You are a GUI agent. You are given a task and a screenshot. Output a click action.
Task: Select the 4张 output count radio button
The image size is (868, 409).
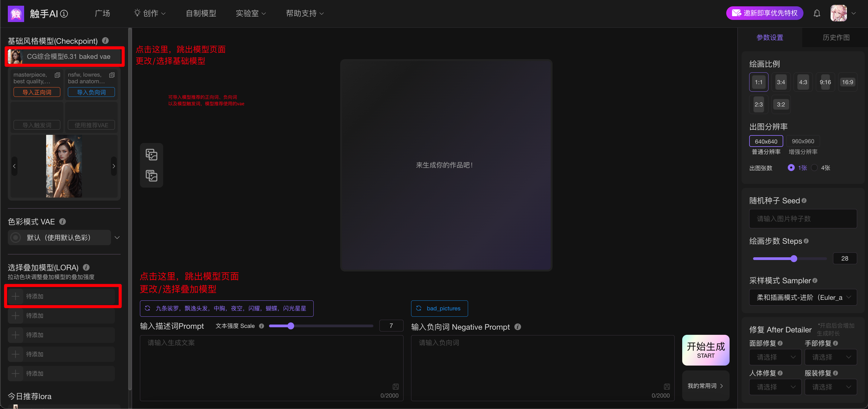pyautogui.click(x=815, y=167)
